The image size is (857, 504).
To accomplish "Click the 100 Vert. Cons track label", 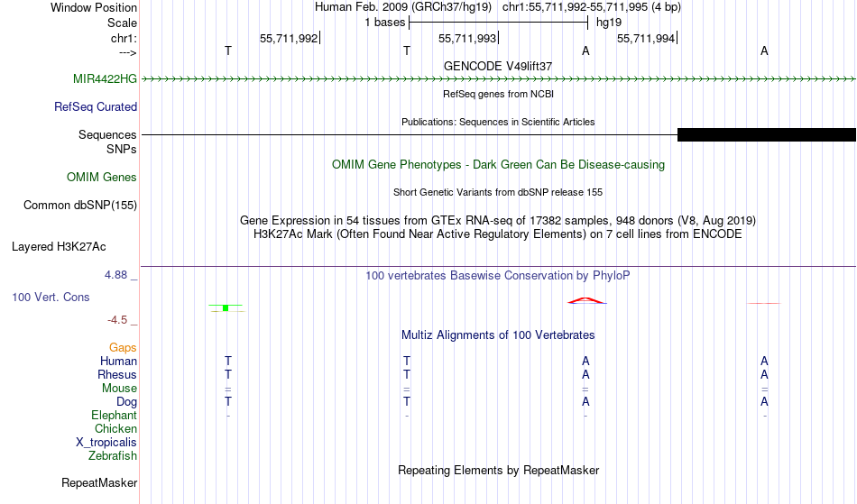I will pyautogui.click(x=51, y=297).
